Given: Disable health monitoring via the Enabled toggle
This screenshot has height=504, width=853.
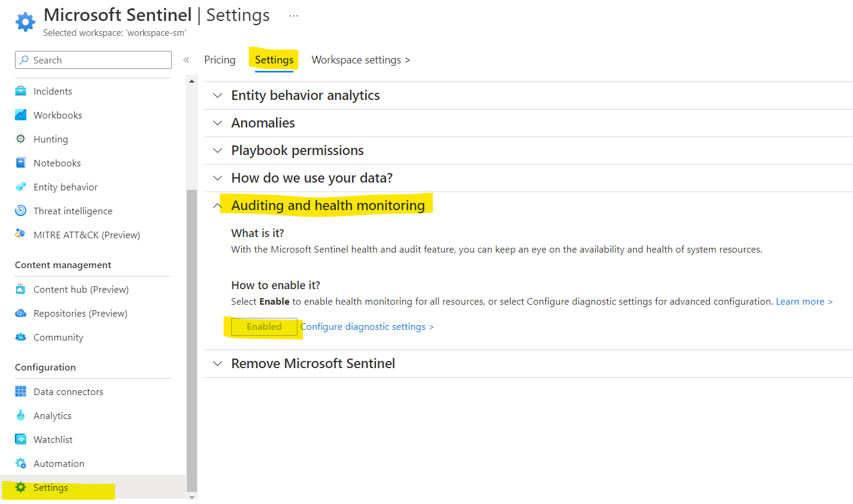Looking at the screenshot, I should [264, 326].
